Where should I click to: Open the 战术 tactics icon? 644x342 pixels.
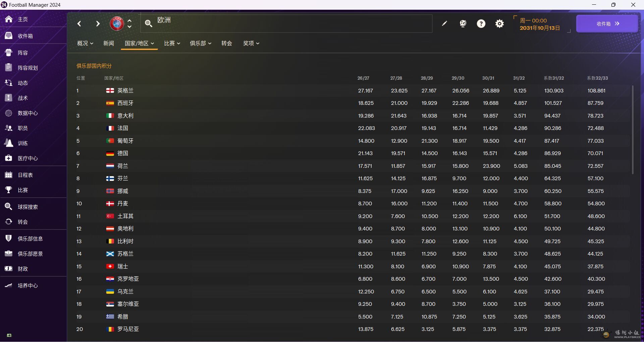[9, 98]
